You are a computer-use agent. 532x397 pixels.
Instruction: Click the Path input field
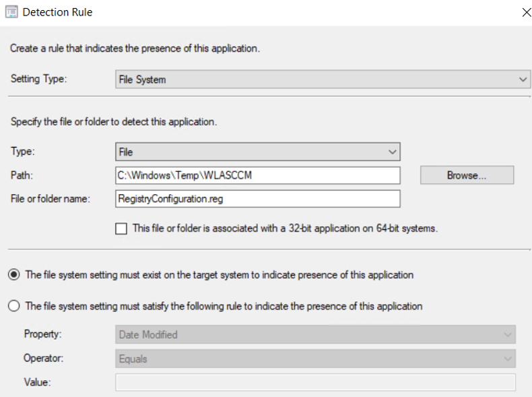(x=257, y=175)
